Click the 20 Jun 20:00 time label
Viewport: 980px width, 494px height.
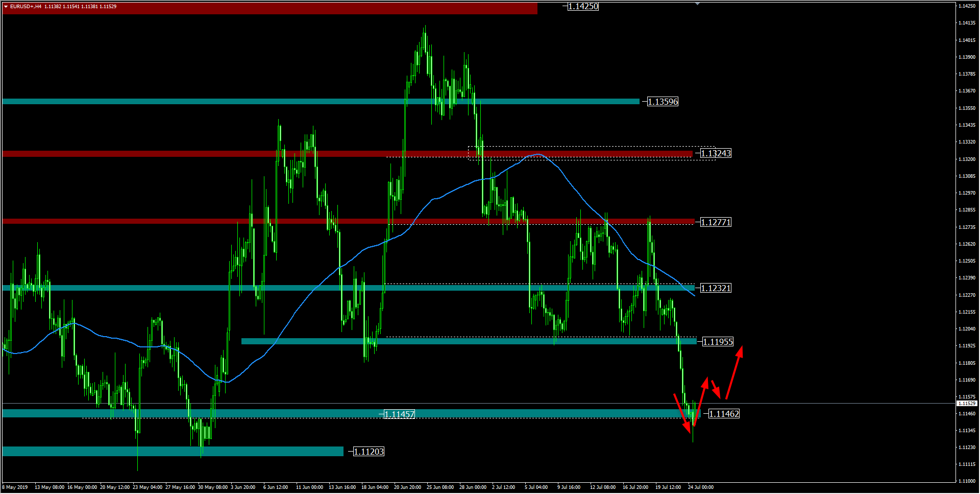(407, 487)
